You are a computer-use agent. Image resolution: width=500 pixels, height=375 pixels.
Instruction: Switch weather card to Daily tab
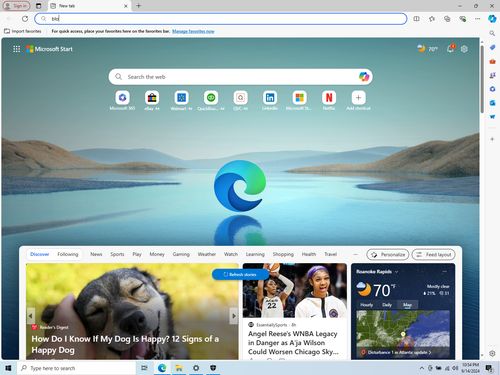point(387,305)
